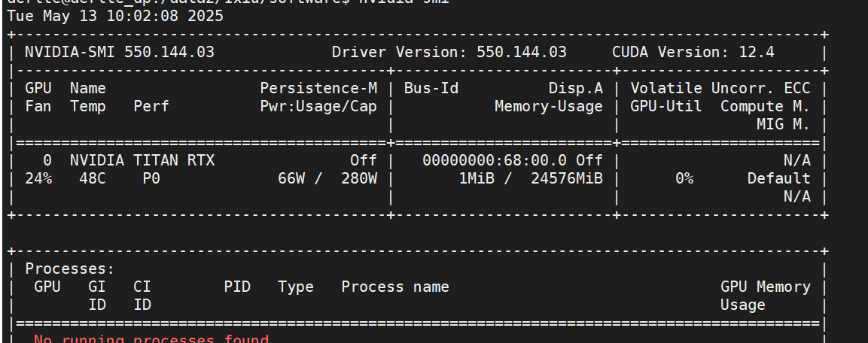868x343 pixels.
Task: Click the 0% GPU utilization value
Action: (684, 179)
